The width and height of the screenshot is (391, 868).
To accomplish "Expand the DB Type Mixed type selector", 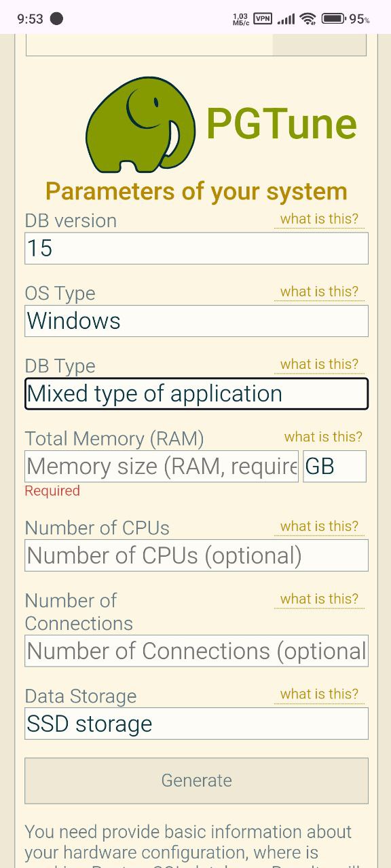I will point(196,393).
